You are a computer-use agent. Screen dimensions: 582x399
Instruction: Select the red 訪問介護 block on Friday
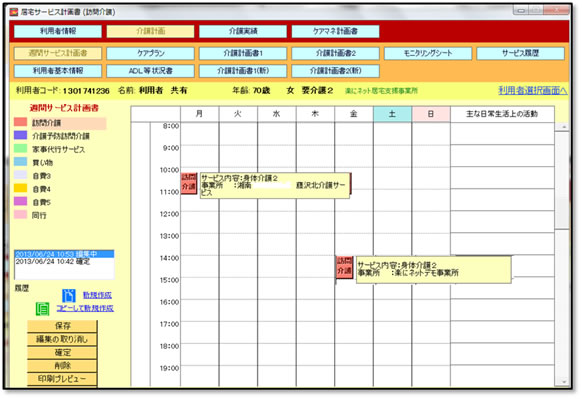click(x=344, y=267)
